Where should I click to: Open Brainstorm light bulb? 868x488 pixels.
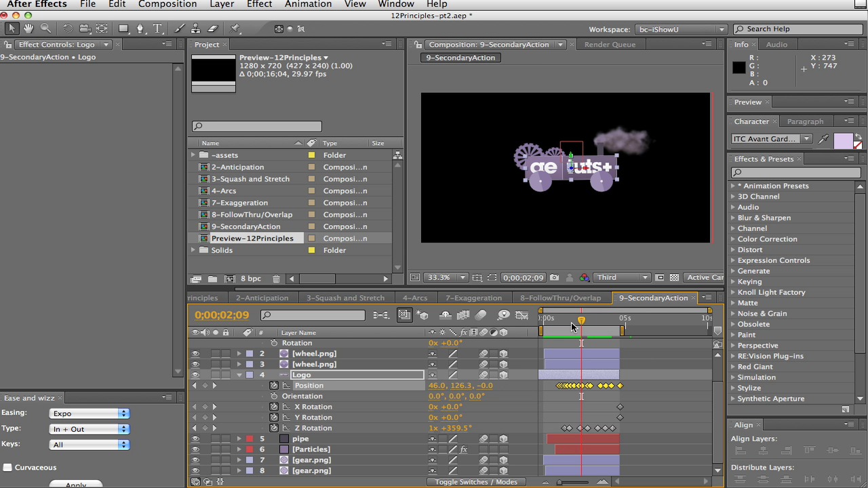click(503, 315)
